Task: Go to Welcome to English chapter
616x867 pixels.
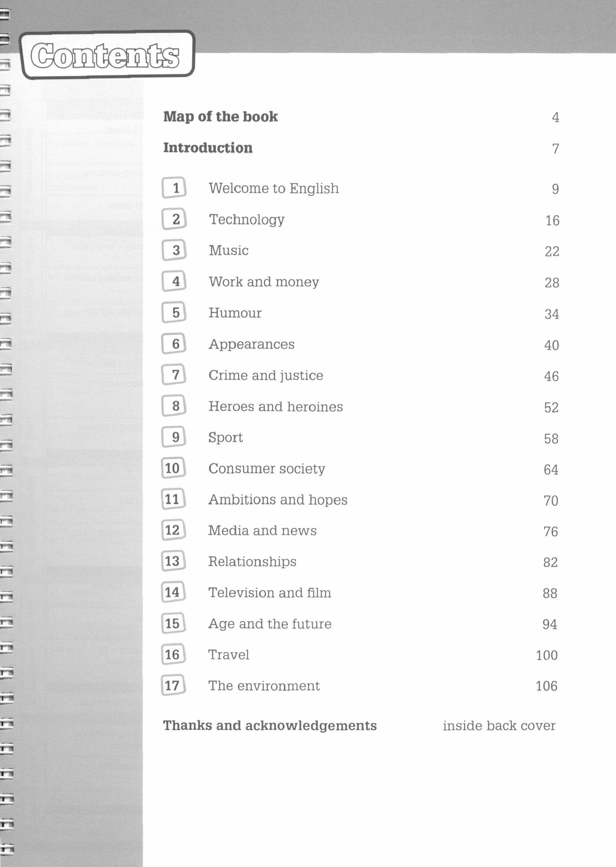Action: click(274, 189)
